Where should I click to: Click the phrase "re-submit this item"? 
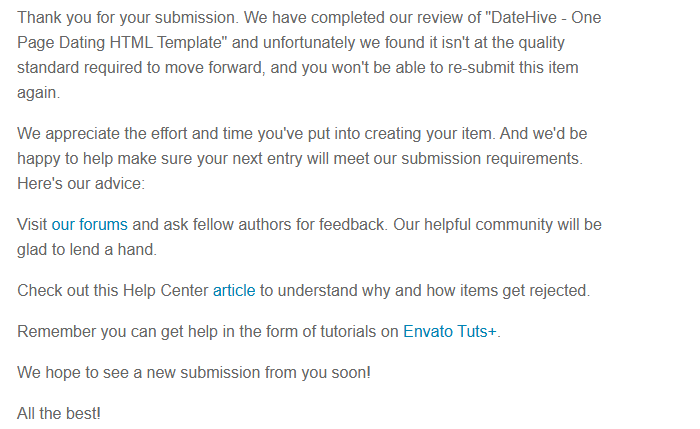513,68
